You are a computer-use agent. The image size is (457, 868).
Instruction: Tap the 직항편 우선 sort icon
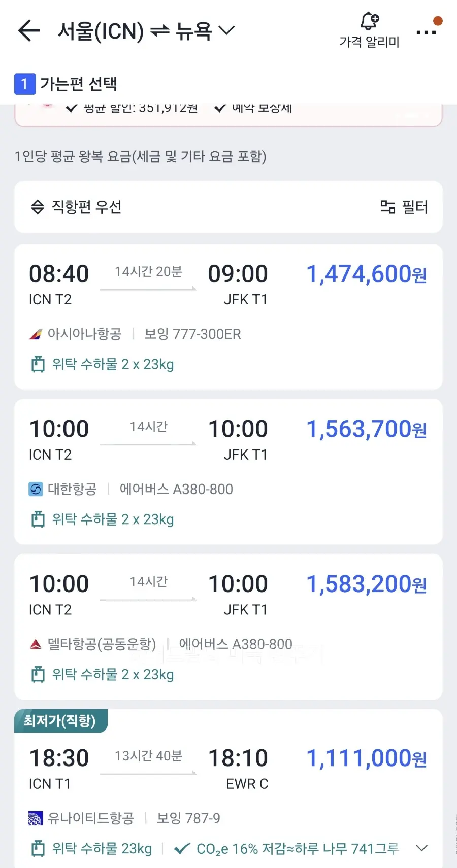click(38, 207)
